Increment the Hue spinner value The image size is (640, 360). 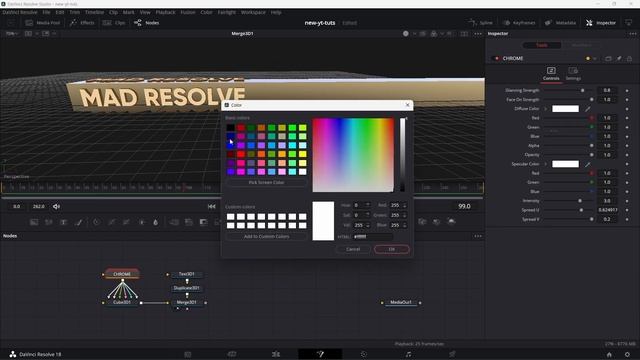click(367, 203)
